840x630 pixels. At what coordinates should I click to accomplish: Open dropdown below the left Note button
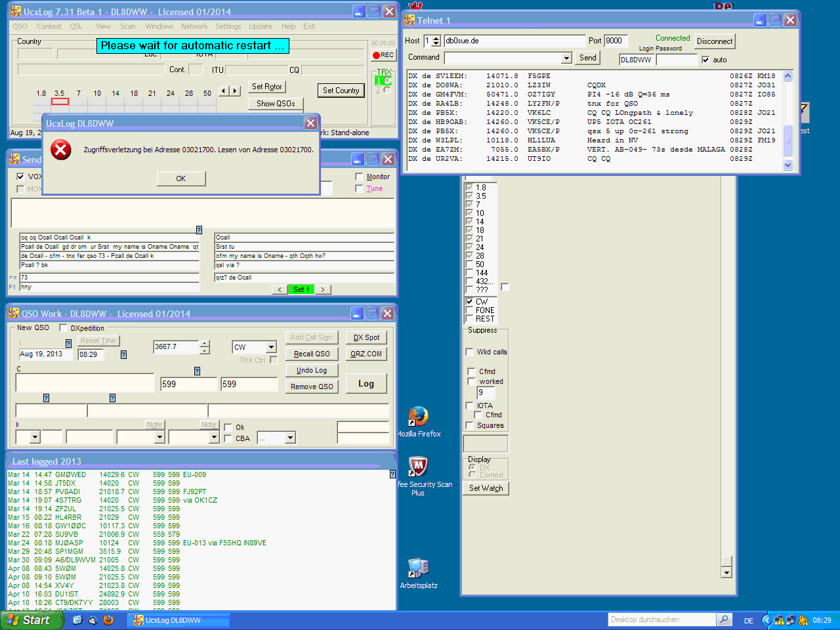click(159, 437)
